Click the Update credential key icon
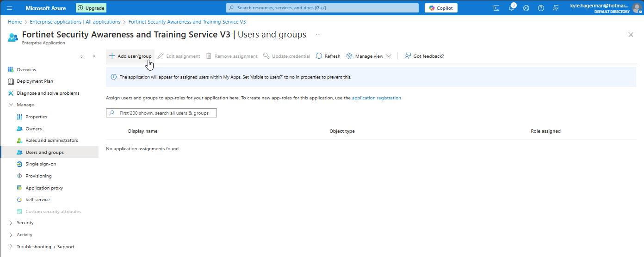 266,56
